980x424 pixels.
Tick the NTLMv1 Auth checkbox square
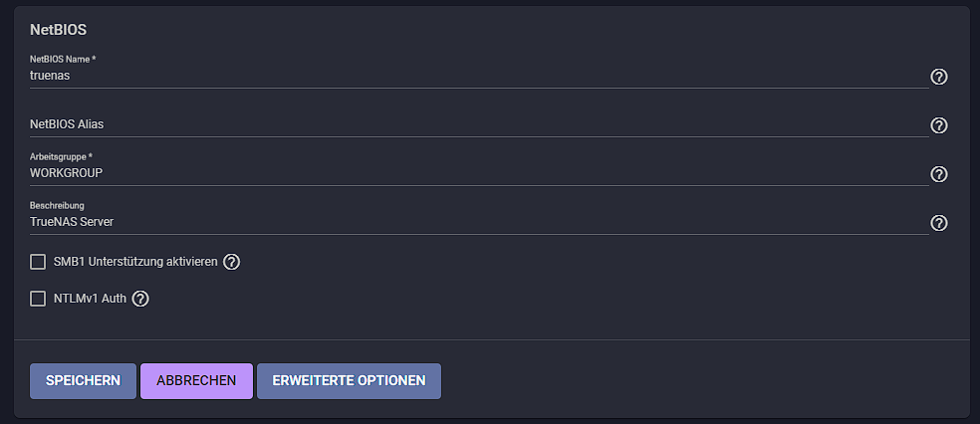click(39, 299)
